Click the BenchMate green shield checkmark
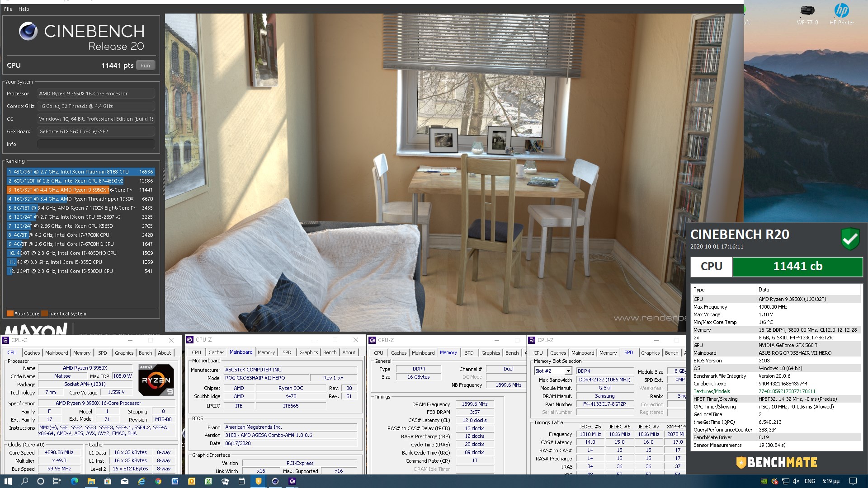This screenshot has height=488, width=868. coord(850,239)
